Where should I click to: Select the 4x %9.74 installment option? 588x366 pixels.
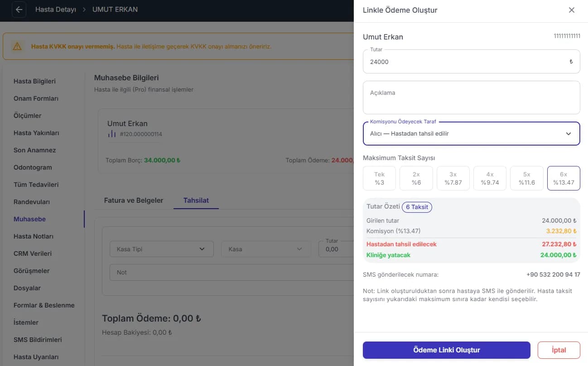[490, 178]
